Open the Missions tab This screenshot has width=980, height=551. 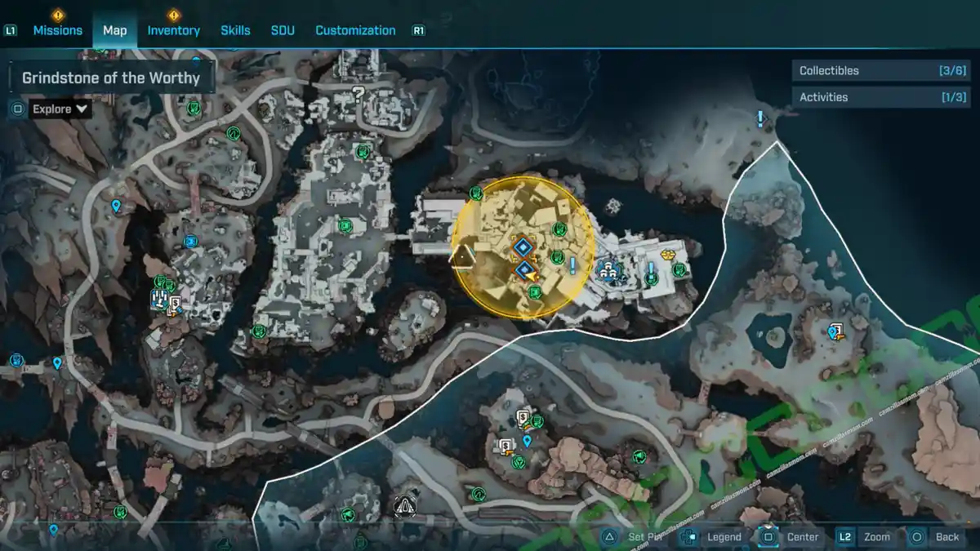57,30
